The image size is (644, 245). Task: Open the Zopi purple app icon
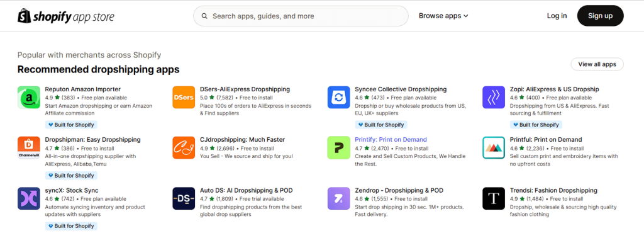pyautogui.click(x=494, y=98)
